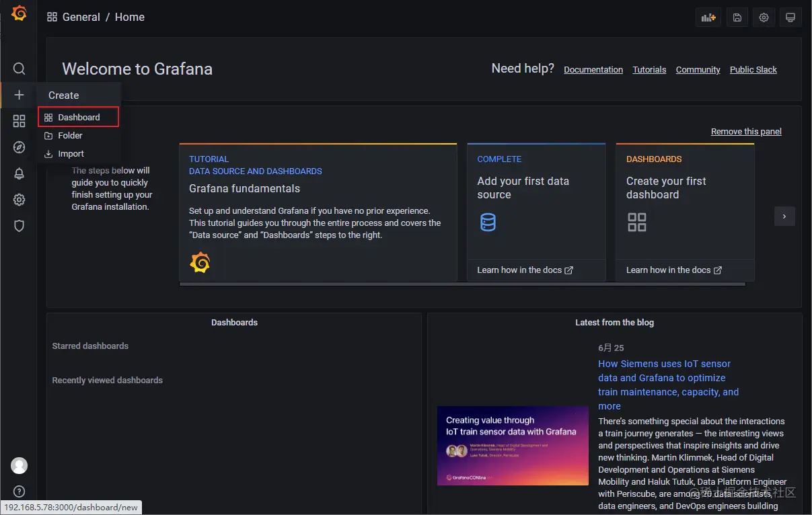This screenshot has height=515, width=812.
Task: Click the Grafana logo in tutorial card
Action: click(200, 262)
